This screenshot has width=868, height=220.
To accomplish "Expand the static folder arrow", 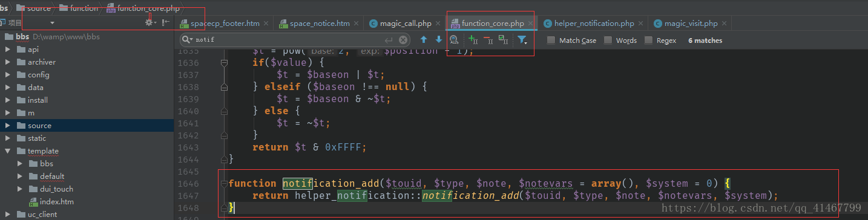I will pos(8,138).
